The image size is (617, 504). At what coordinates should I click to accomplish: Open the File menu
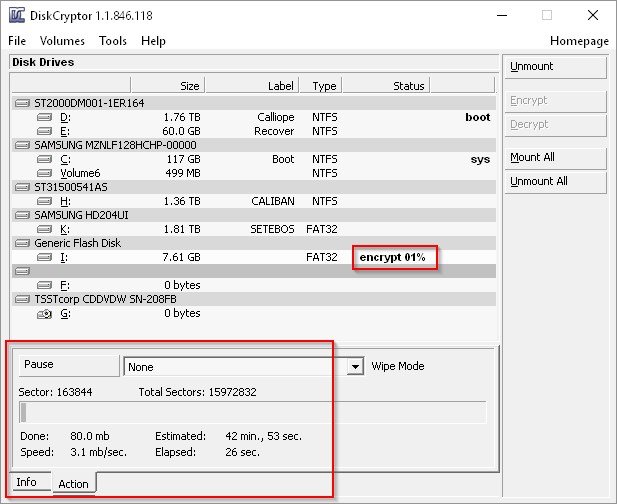[17, 41]
